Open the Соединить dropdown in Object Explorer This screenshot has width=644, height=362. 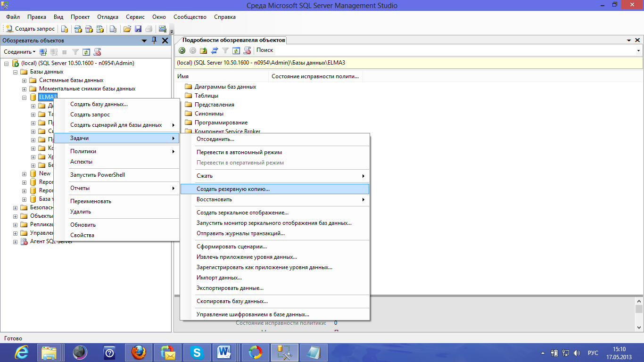(20, 52)
